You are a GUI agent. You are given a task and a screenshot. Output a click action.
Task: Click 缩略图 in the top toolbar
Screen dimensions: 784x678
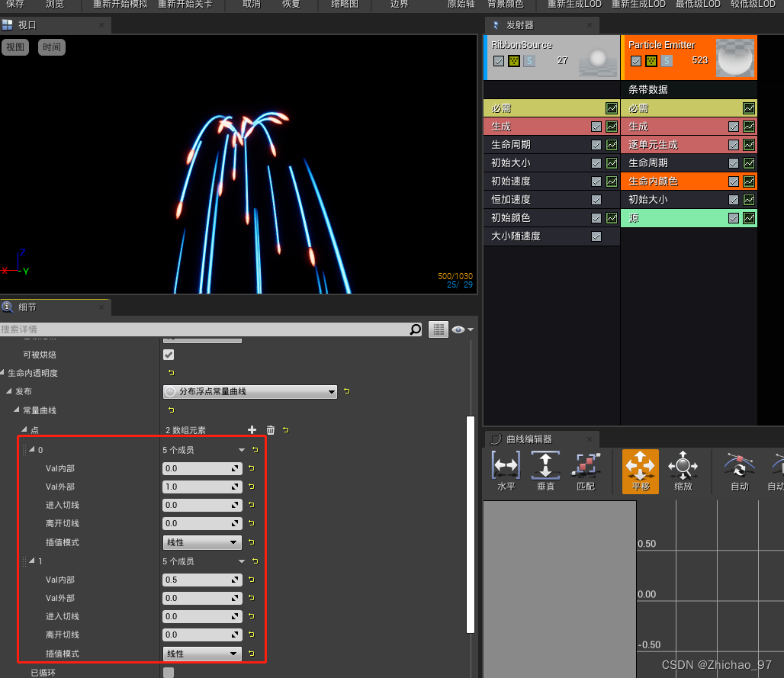coord(345,5)
